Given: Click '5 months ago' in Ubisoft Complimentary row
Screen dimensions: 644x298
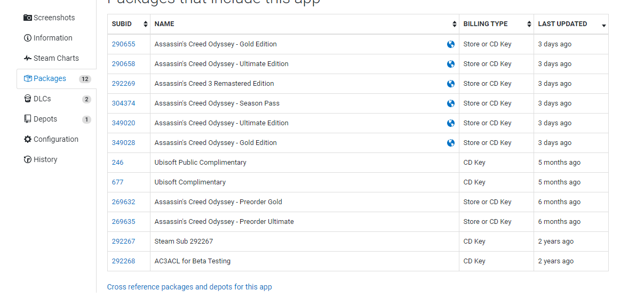Looking at the screenshot, I should pos(559,182).
